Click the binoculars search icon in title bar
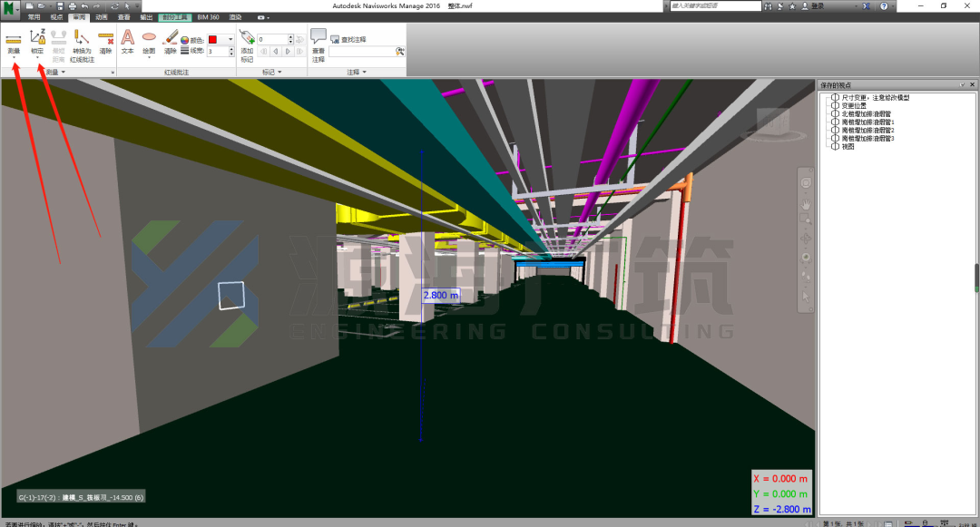The height and width of the screenshot is (527, 980). point(769,6)
